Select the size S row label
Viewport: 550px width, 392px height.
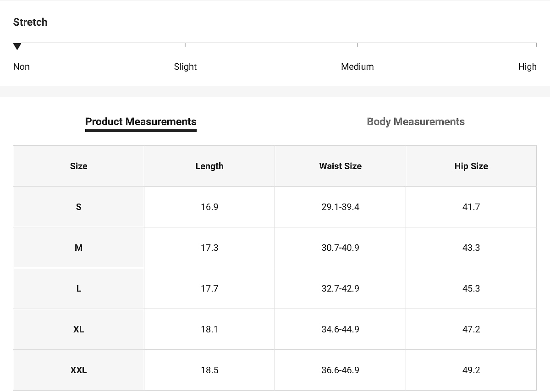point(78,207)
